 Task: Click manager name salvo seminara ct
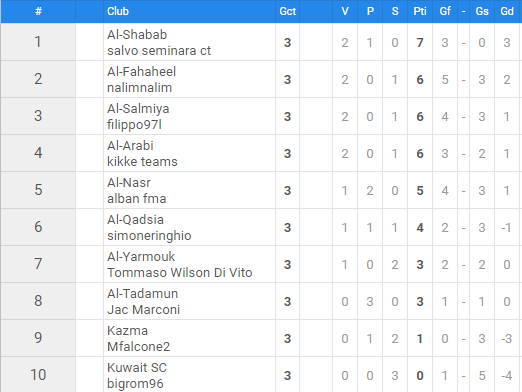click(x=159, y=51)
